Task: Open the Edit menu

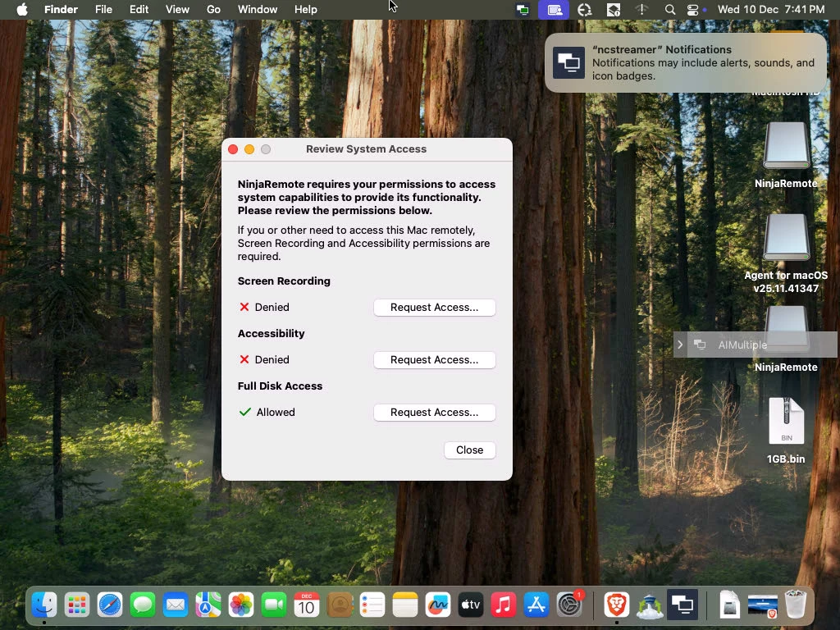Action: [139, 10]
